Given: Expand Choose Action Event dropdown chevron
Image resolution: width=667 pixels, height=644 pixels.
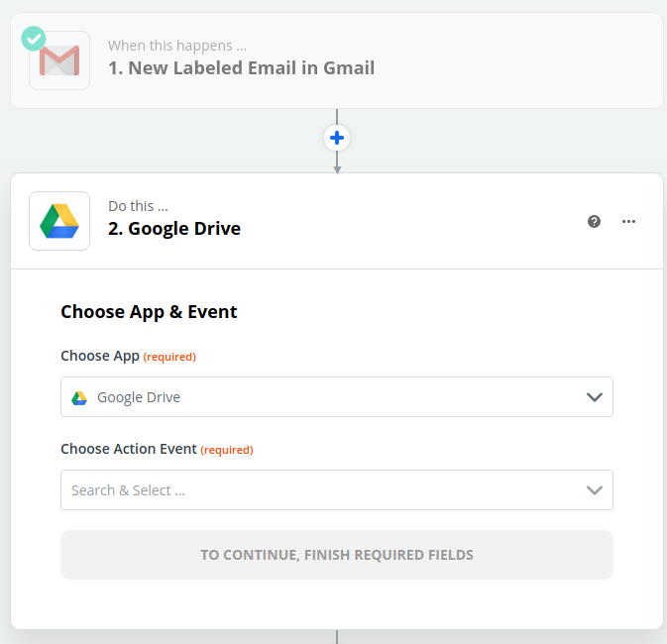Looking at the screenshot, I should point(595,490).
